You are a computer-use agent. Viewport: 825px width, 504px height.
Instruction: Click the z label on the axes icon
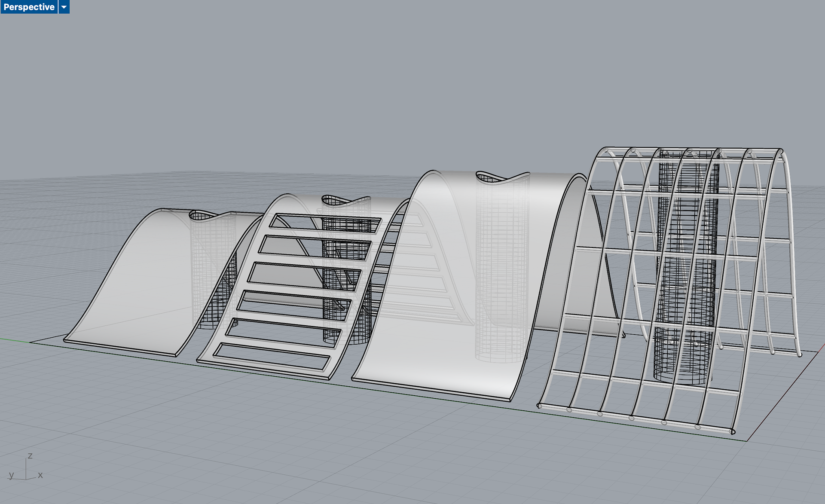(30, 456)
